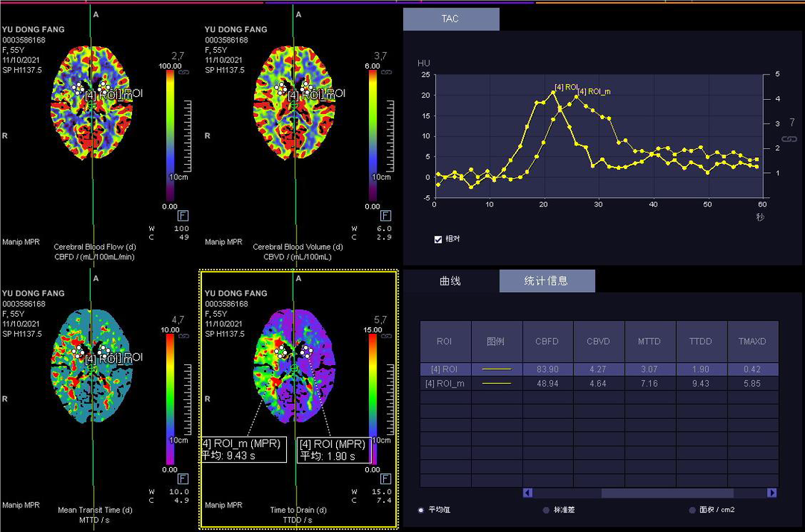Viewport: 805px width, 532px height.
Task: Click the link icon beside Mean Transit Time colorbar
Action: pyautogui.click(x=184, y=336)
